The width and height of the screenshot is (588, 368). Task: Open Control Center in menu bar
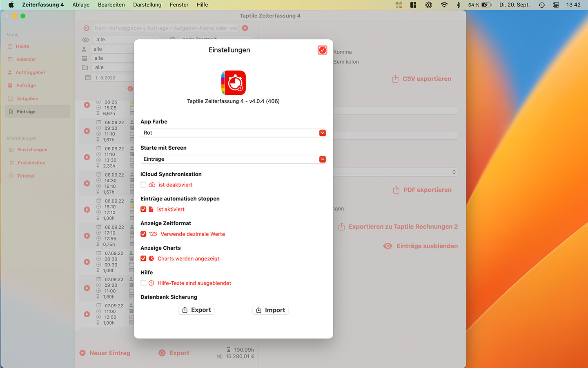point(556,5)
